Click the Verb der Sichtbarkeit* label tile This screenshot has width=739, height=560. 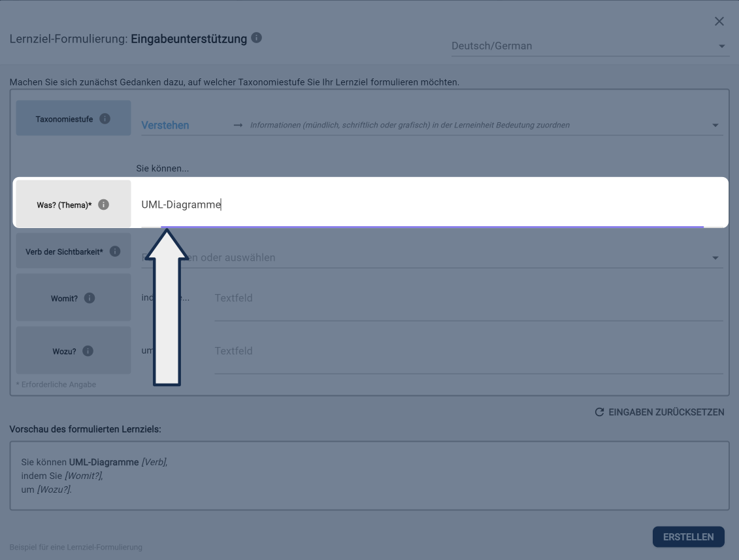(64, 252)
